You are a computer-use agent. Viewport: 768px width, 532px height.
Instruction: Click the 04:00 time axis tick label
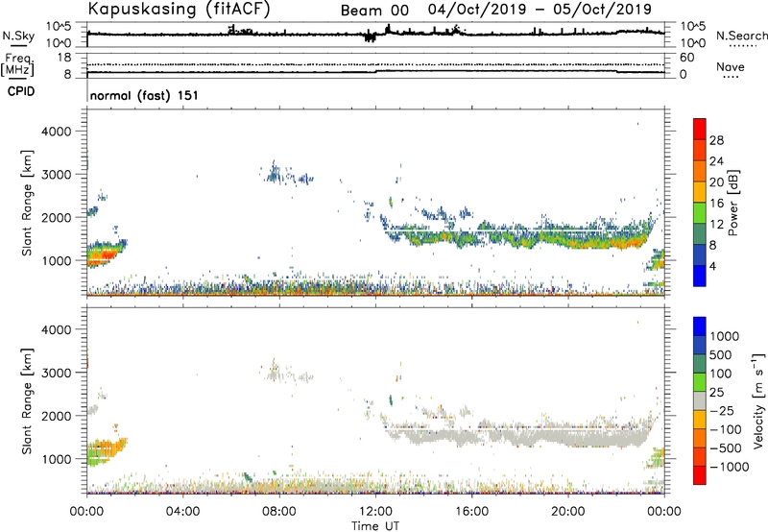click(182, 512)
